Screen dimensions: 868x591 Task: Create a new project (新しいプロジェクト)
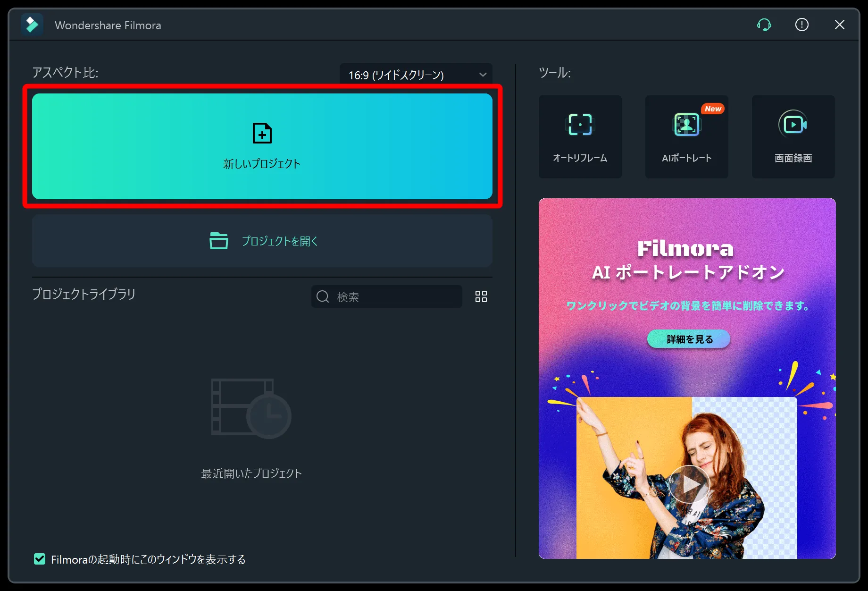pyautogui.click(x=262, y=146)
